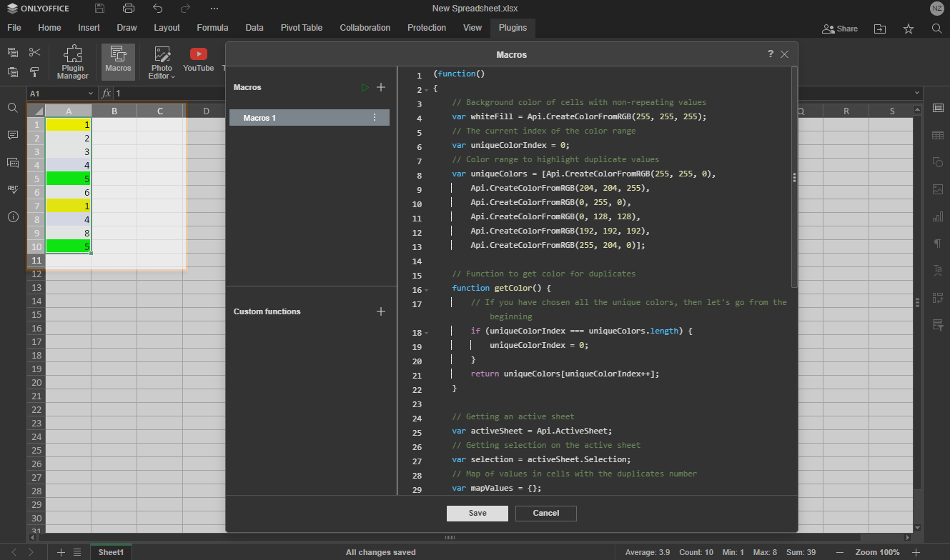Collapse getColor function fold at line 16
Screen dimensions: 950x560
coord(427,290)
